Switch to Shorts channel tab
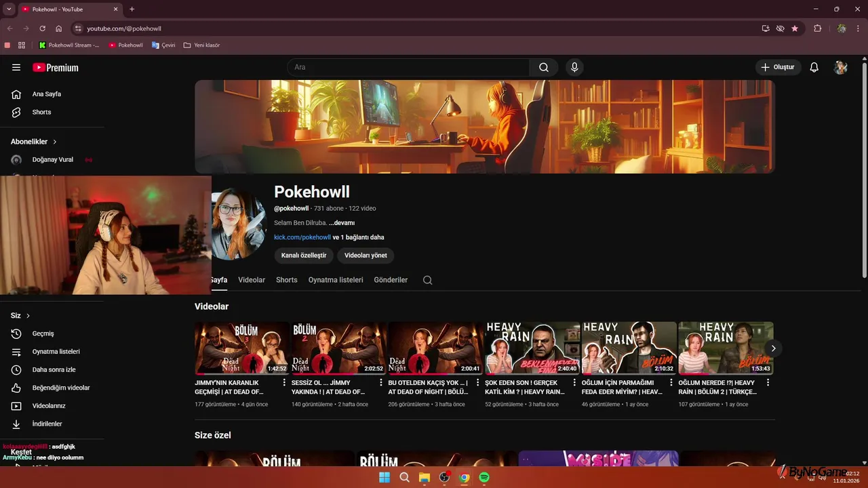Viewport: 868px width, 488px height. pos(287,280)
